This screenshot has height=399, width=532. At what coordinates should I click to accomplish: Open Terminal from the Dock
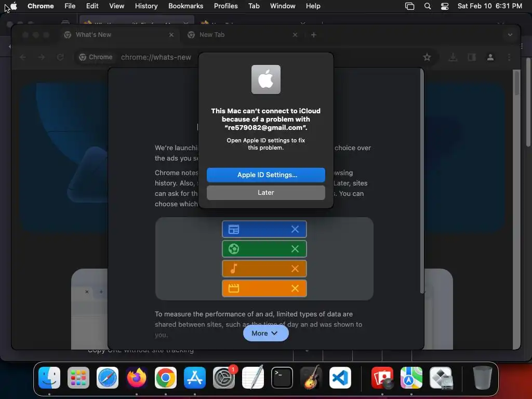tap(282, 378)
